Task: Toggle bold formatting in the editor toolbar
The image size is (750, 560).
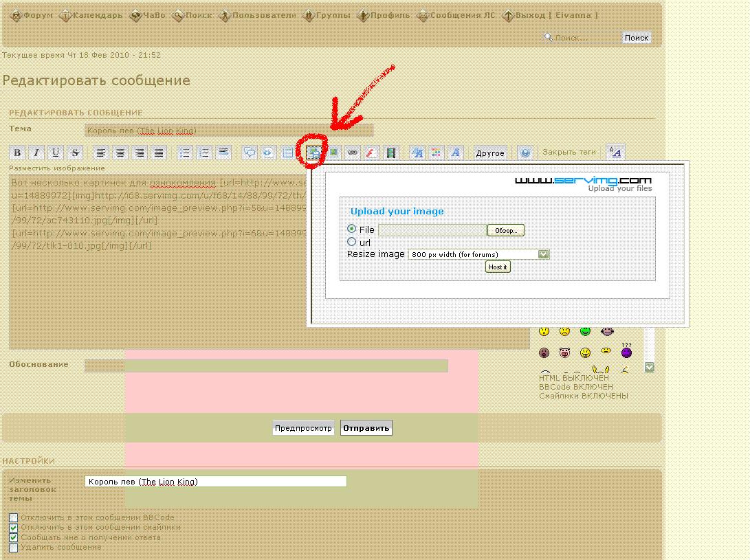Action: click(18, 153)
